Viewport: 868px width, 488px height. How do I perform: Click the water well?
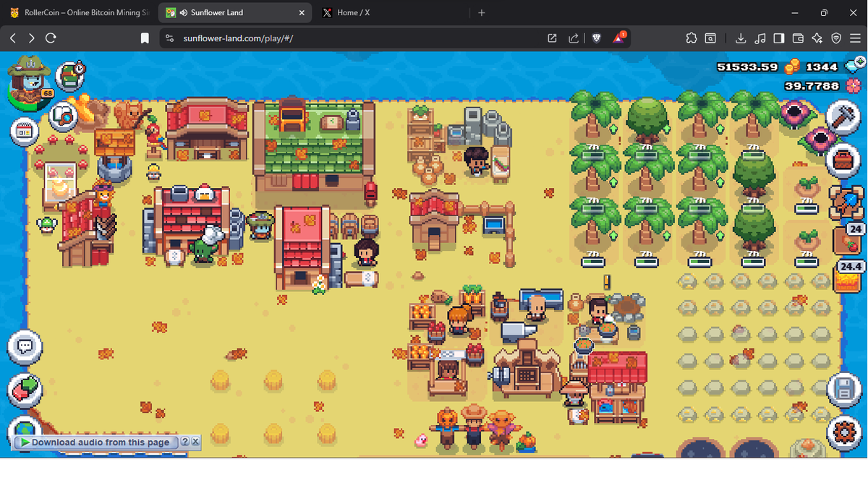point(114,155)
